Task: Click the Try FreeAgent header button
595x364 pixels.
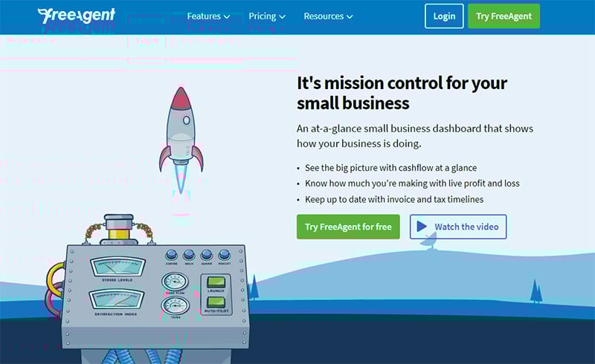Action: (504, 16)
